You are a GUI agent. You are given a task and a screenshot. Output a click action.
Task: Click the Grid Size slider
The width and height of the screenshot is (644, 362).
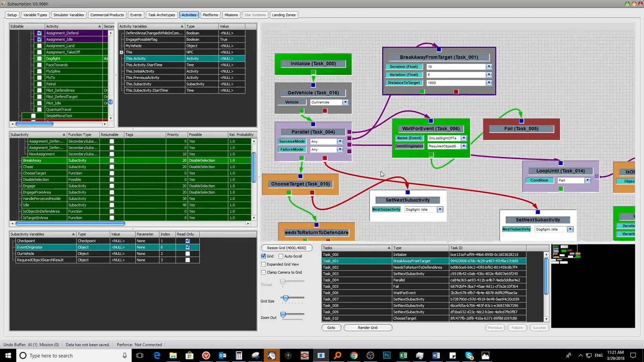pos(286,298)
